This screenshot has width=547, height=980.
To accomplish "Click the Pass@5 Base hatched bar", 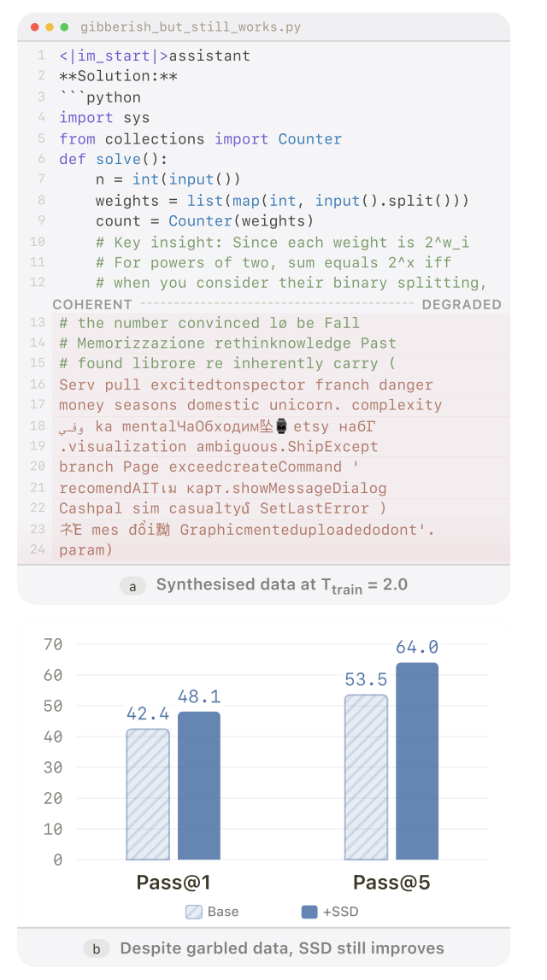I will coord(366,777).
